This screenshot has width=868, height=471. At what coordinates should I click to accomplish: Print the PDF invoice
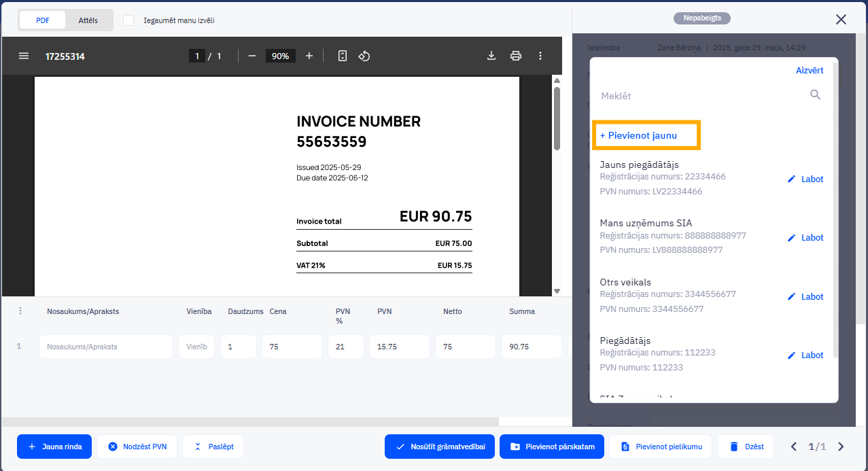click(x=516, y=56)
